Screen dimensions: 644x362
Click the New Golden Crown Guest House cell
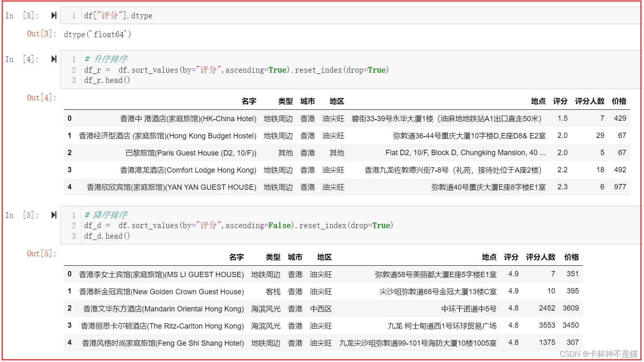click(x=161, y=292)
